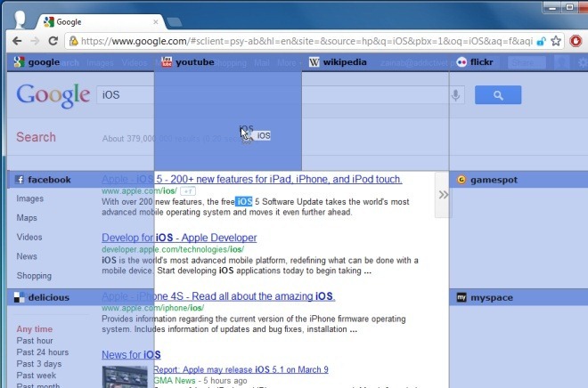Click the padlock security icon in address bar
The image size is (588, 388).
73,41
